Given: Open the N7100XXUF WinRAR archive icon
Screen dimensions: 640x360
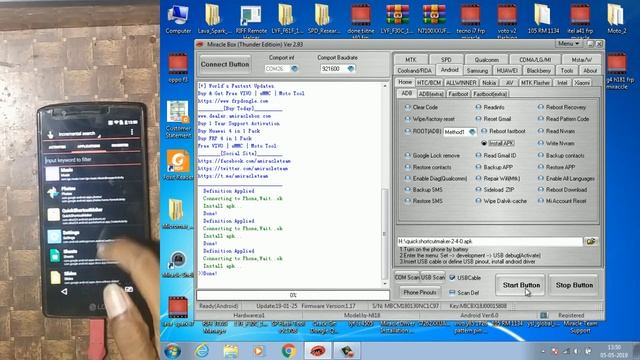Looking at the screenshot, I should 433,18.
